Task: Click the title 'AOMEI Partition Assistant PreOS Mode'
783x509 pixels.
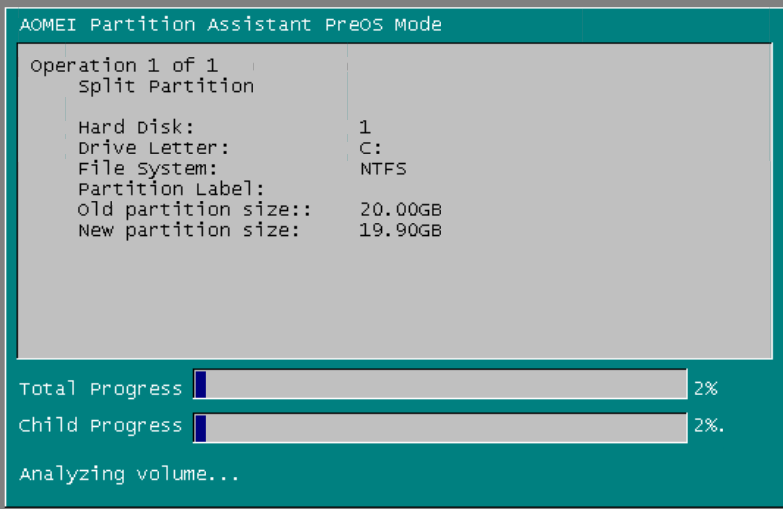Action: pos(231,24)
